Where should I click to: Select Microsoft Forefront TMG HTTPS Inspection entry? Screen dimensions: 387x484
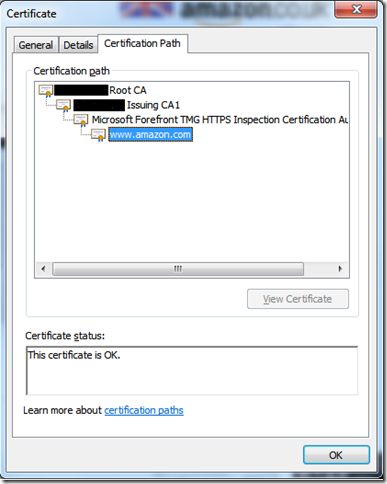(220, 120)
